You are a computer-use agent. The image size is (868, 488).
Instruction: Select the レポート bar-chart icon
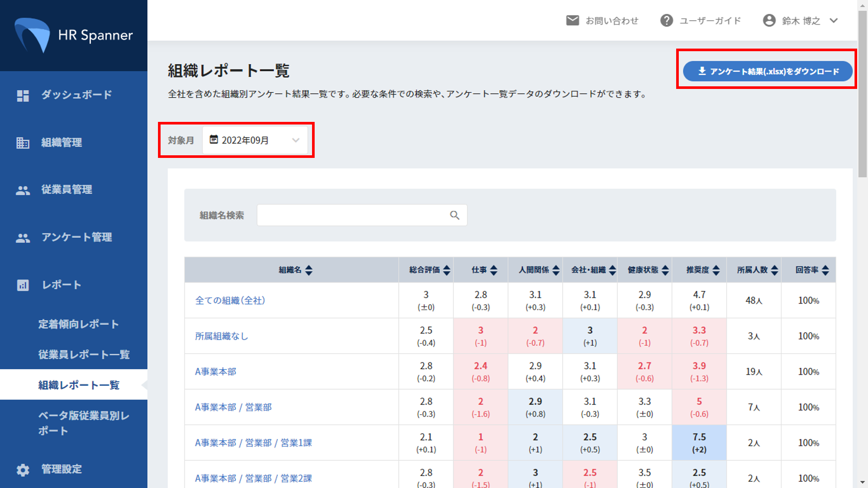click(23, 285)
